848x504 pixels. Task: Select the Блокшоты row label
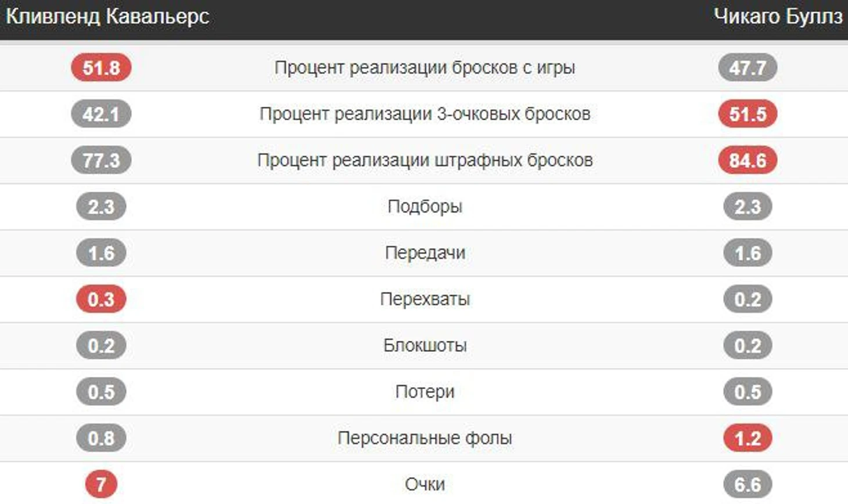[425, 345]
